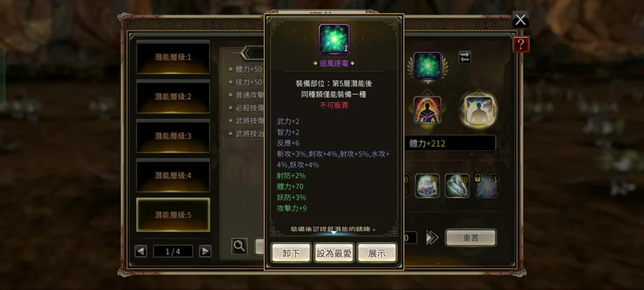The height and width of the screenshot is (290, 644).
Task: Go to the previous page with the left arrow
Action: (141, 251)
